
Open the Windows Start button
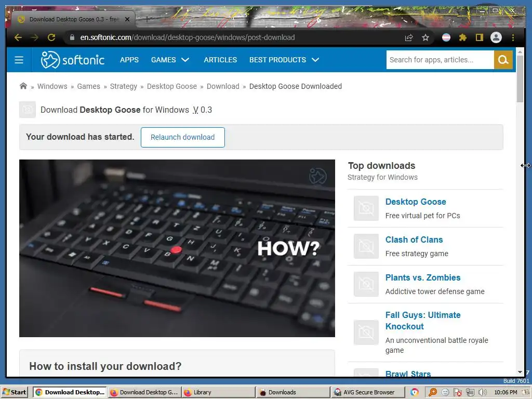point(14,392)
